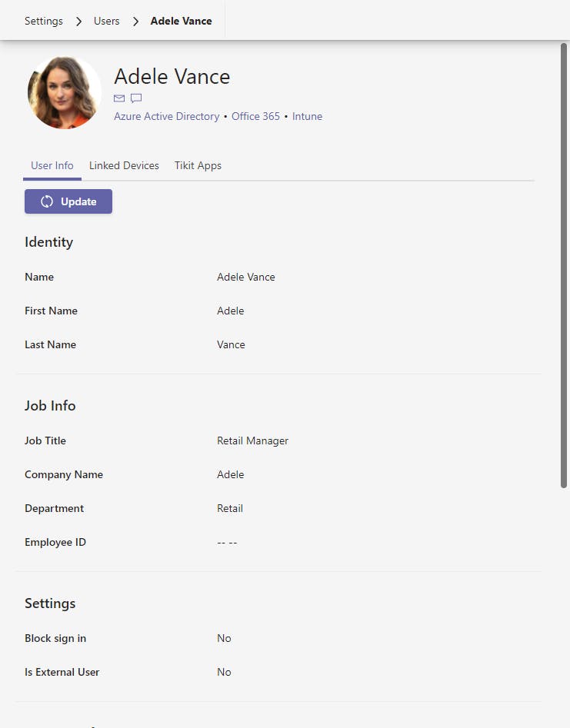Switch to the Tikit Apps tab
570x728 pixels.
coord(198,166)
